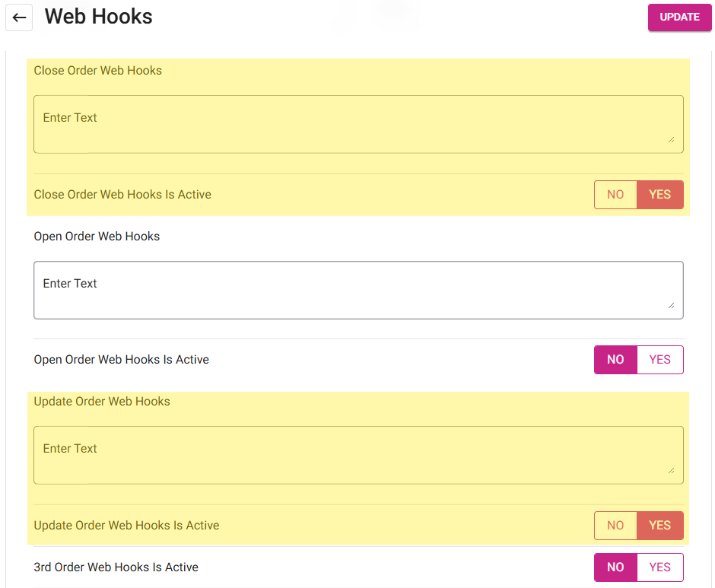The height and width of the screenshot is (588, 715).
Task: Set Close Order Web Hooks active to YES
Action: pyautogui.click(x=659, y=194)
